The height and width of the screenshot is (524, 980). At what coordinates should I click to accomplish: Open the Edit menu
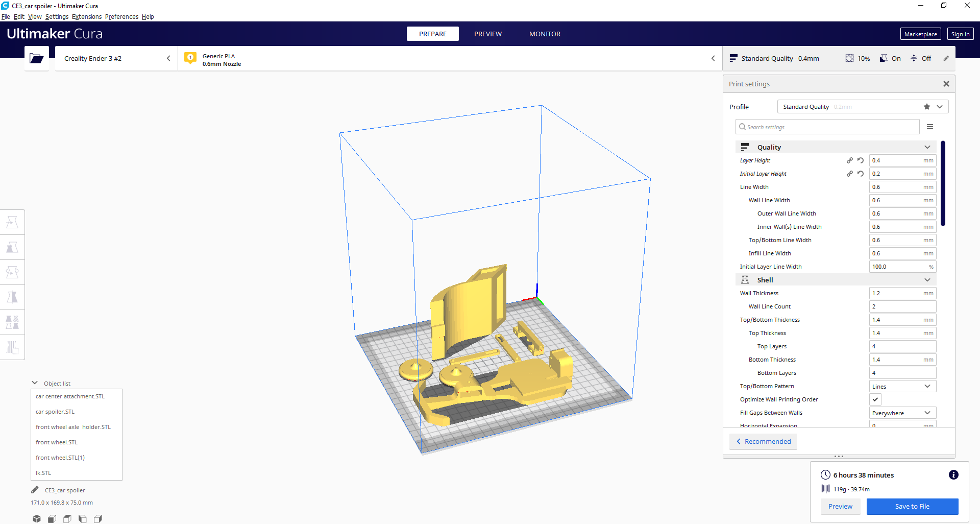coord(19,16)
